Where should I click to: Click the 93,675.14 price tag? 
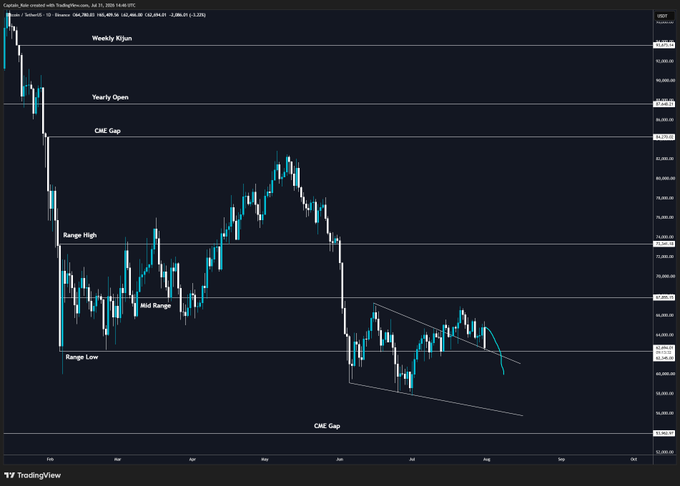coord(664,45)
